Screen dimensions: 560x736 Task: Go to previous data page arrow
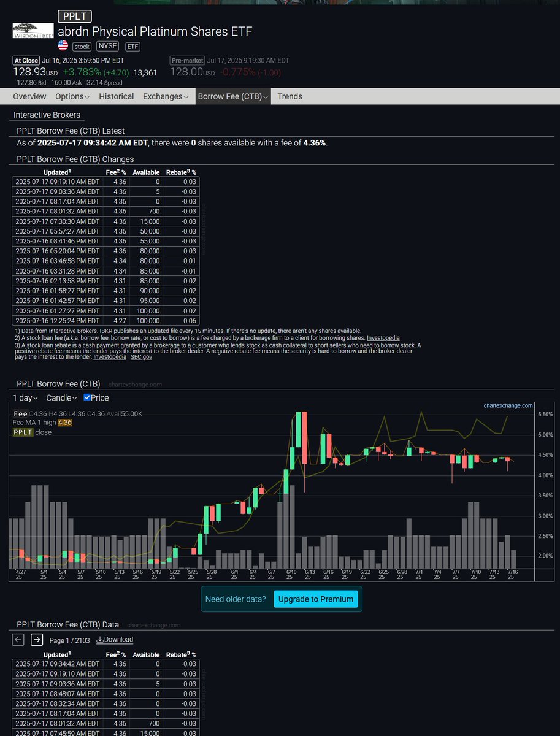click(x=18, y=640)
